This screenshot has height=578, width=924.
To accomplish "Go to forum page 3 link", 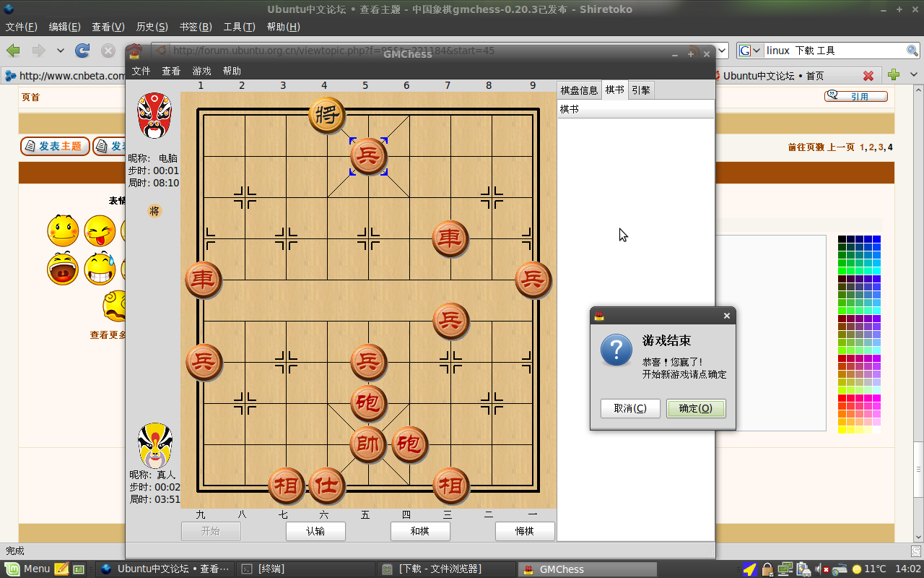I will coord(881,147).
